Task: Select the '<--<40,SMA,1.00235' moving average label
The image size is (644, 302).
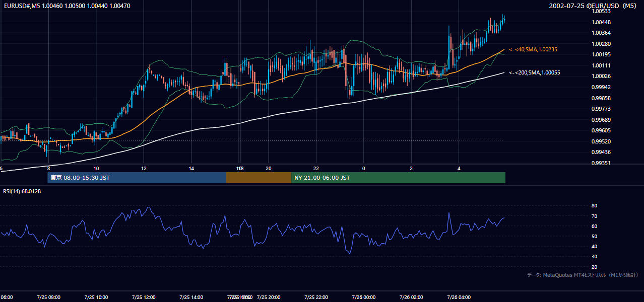Action: click(x=533, y=49)
